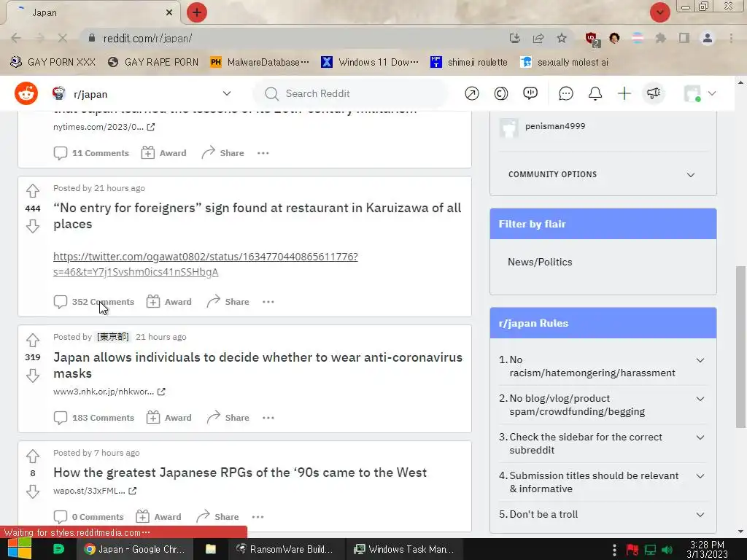Downvote the Karuizawa restaurant sign post
Screen dimensions: 747x560
[32, 226]
